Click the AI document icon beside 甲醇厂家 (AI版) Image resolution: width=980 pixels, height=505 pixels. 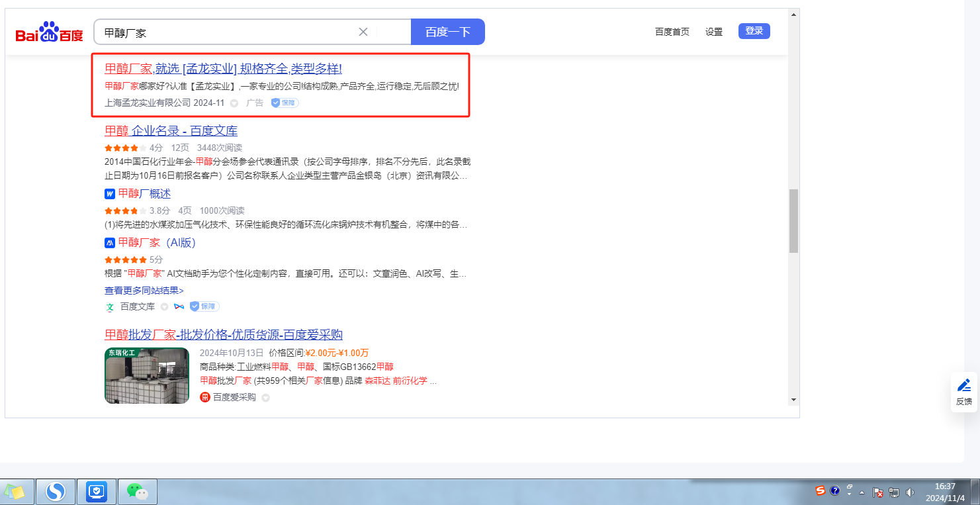pos(110,243)
